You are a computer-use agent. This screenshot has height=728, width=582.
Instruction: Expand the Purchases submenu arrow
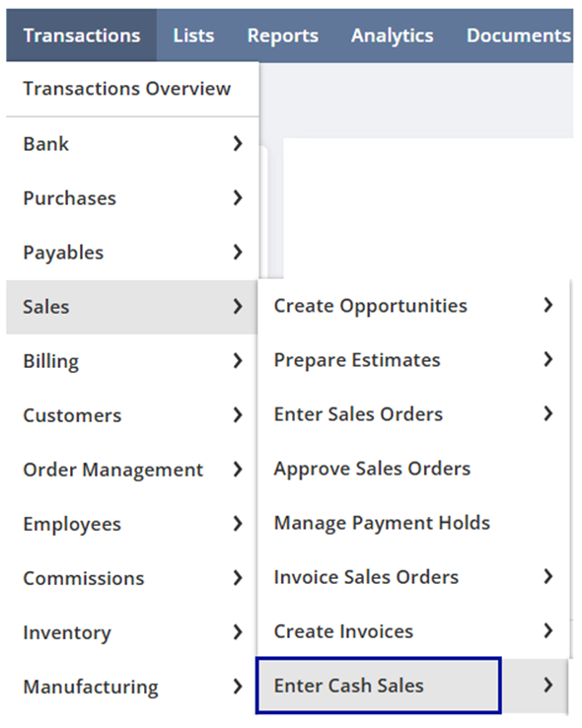click(238, 198)
